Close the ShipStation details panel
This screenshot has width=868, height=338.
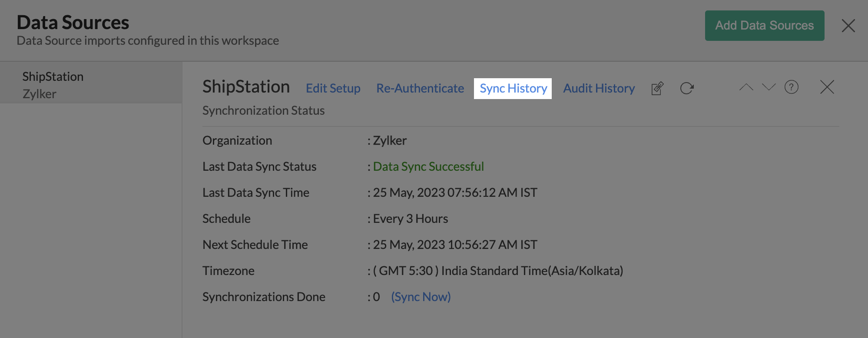[x=827, y=87]
